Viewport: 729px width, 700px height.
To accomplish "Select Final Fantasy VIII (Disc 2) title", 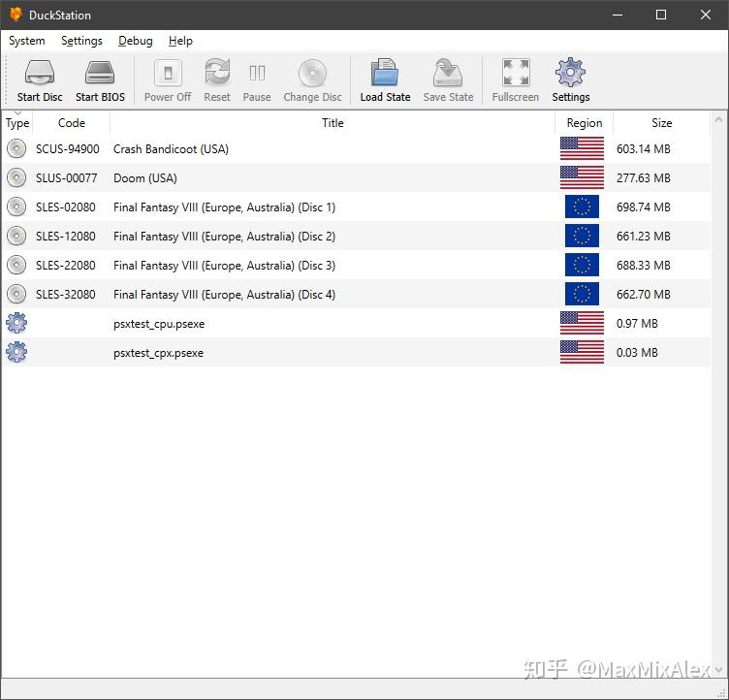I will coord(224,237).
